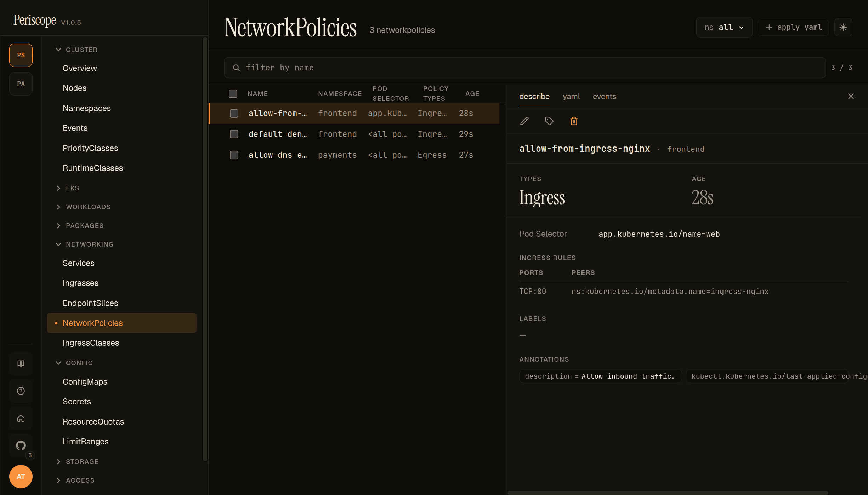Sort by the NAME column header

[x=257, y=94]
